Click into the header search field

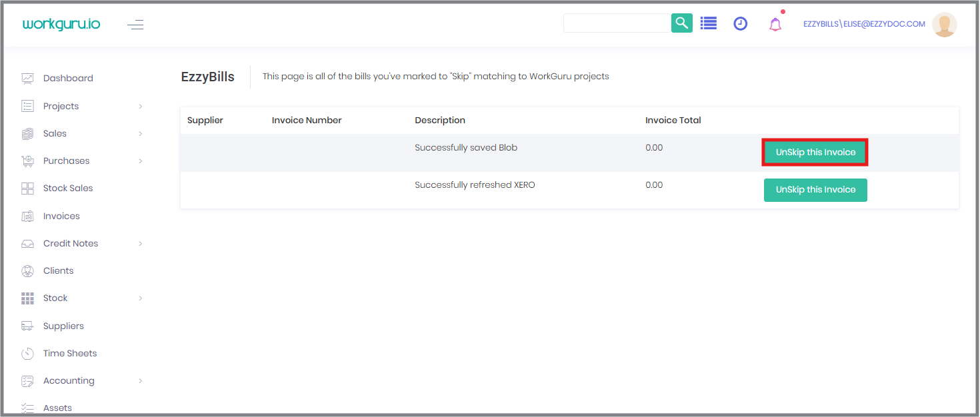617,23
